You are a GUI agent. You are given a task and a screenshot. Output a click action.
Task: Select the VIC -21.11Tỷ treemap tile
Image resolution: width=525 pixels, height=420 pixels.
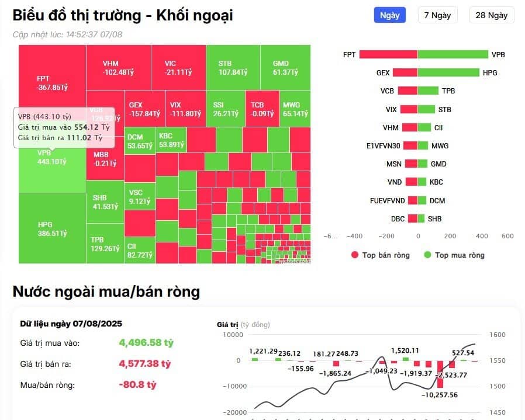(178, 68)
